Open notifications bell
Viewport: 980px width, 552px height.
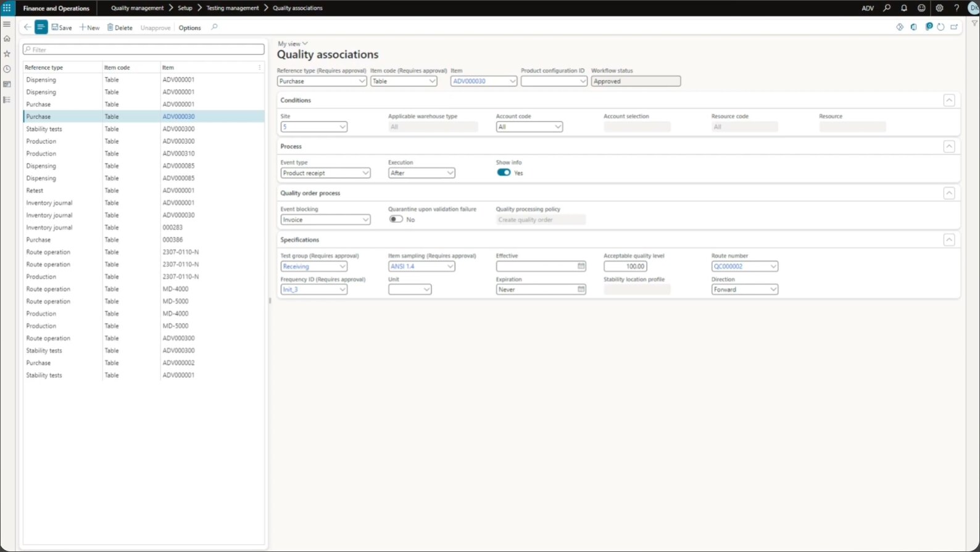(904, 8)
